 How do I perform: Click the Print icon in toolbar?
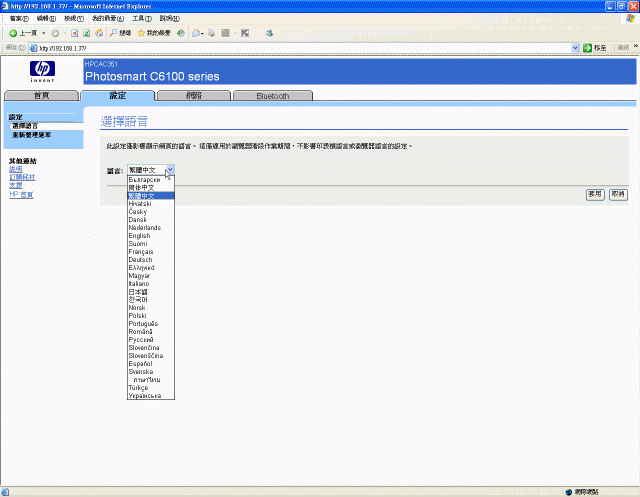[x=211, y=33]
